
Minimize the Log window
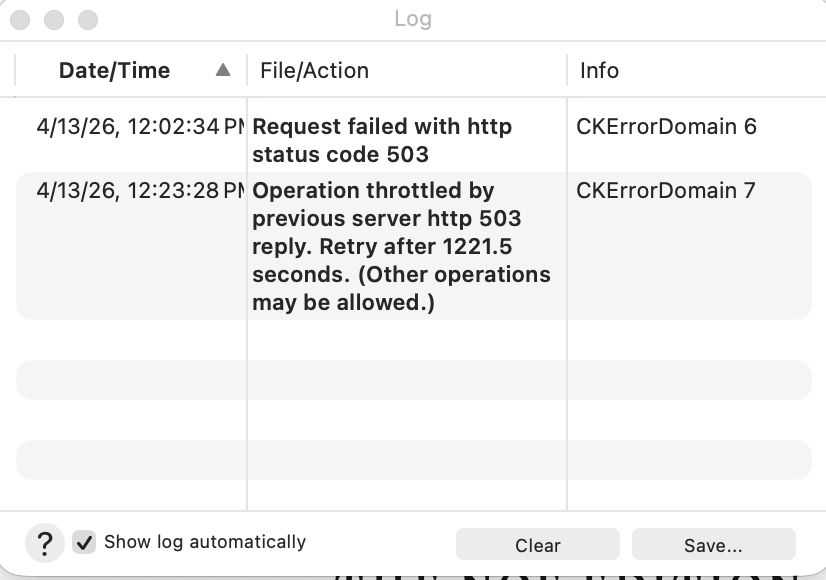click(55, 20)
